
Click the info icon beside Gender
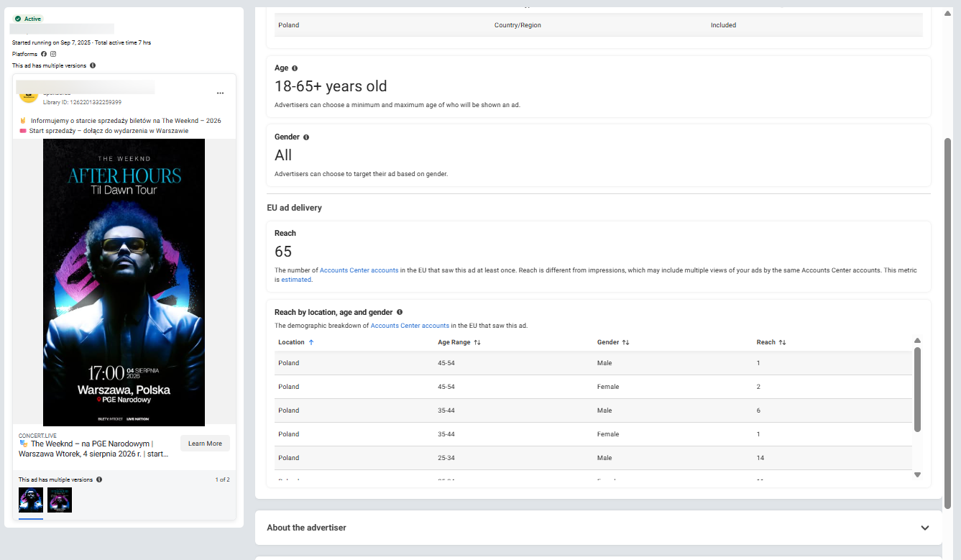pyautogui.click(x=306, y=137)
